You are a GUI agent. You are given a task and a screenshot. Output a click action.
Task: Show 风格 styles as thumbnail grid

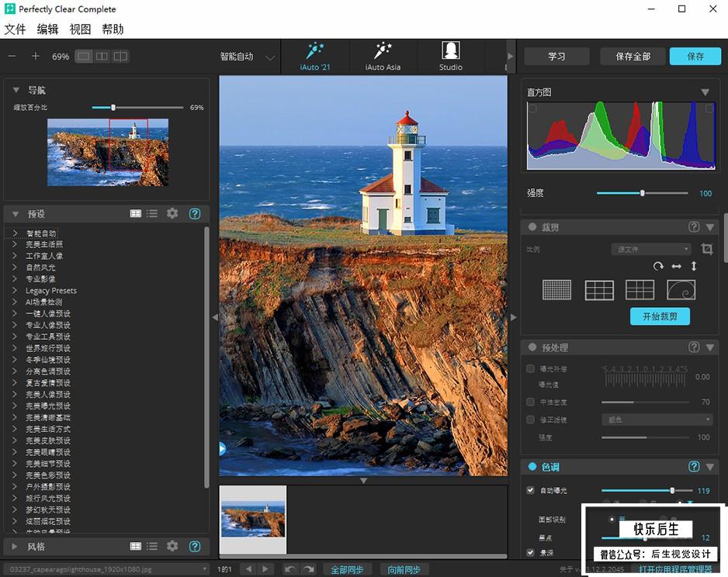tap(136, 546)
